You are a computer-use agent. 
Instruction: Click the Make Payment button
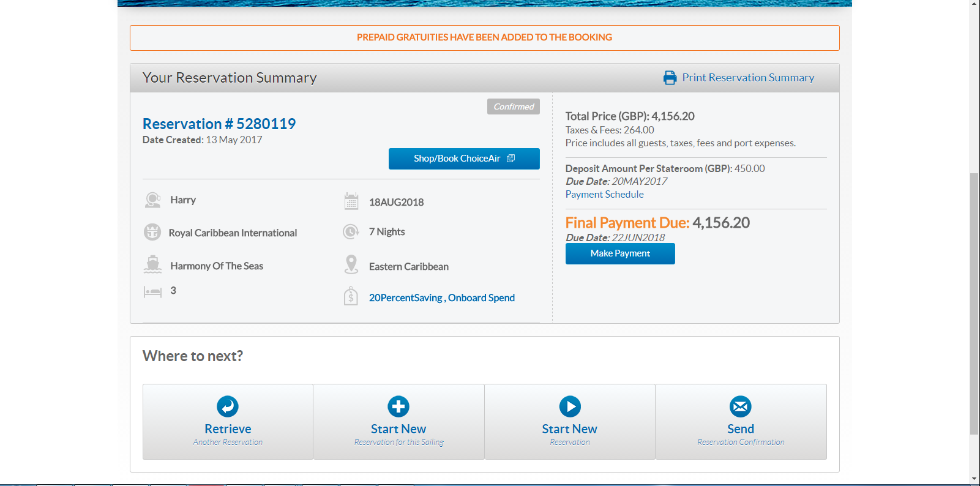[x=620, y=253]
